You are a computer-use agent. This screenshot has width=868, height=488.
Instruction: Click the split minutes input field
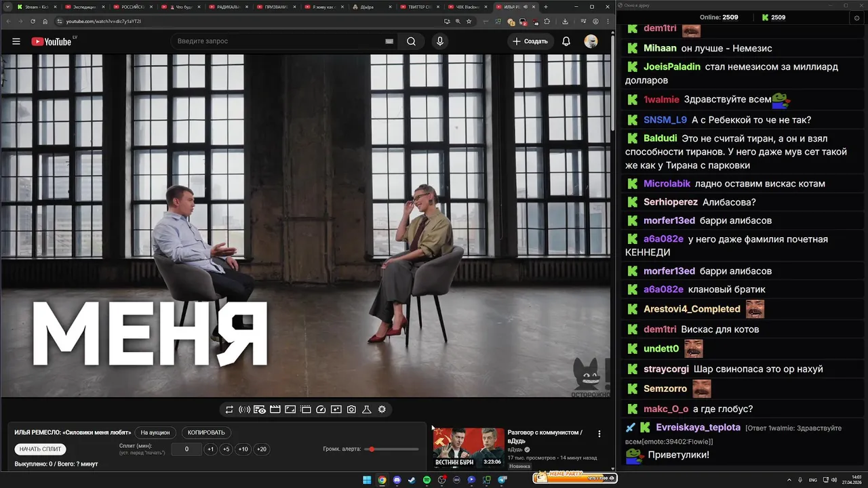tap(186, 449)
